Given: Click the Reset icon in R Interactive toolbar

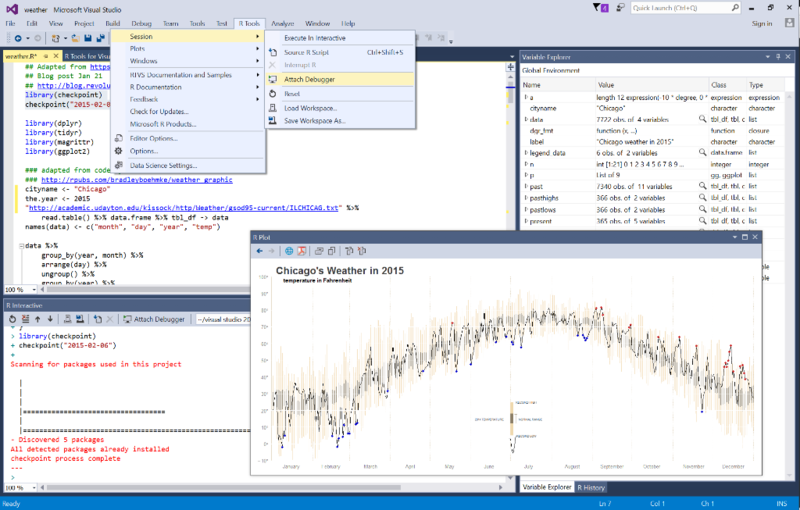Looking at the screenshot, I should click(x=12, y=319).
